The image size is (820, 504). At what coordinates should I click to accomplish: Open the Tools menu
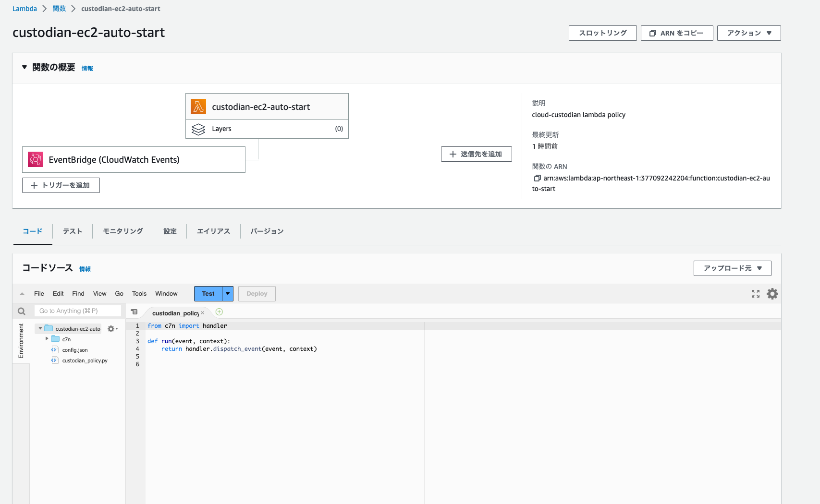tap(139, 294)
